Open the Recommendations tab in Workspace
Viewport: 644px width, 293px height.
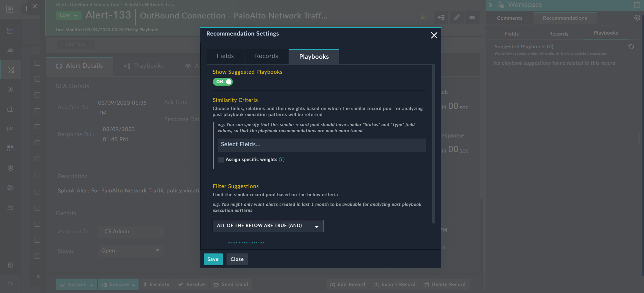565,18
